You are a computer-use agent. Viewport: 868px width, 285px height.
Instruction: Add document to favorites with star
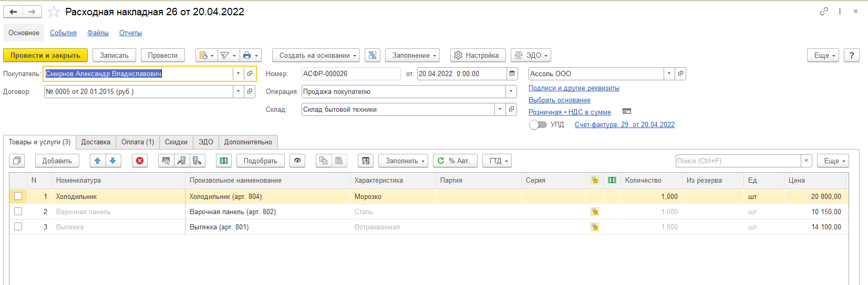tap(54, 12)
